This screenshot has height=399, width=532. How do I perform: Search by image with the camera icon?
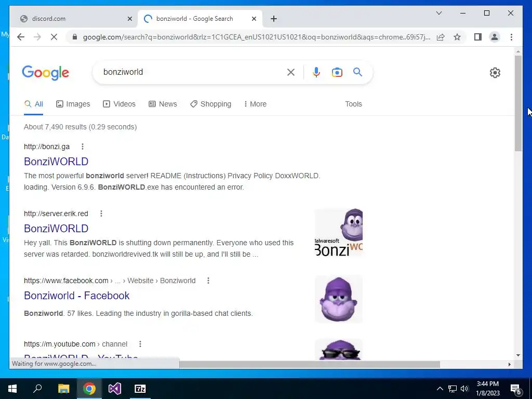click(337, 72)
